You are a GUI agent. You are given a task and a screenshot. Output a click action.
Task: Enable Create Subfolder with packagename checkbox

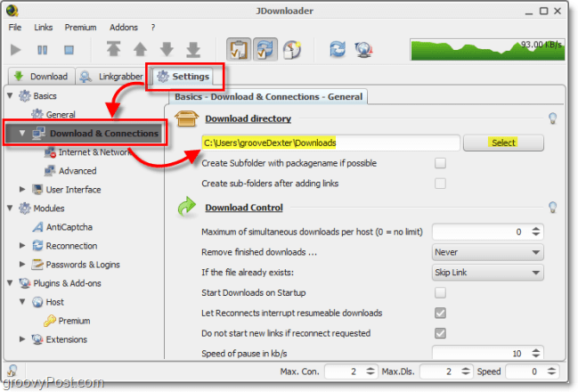pyautogui.click(x=440, y=163)
